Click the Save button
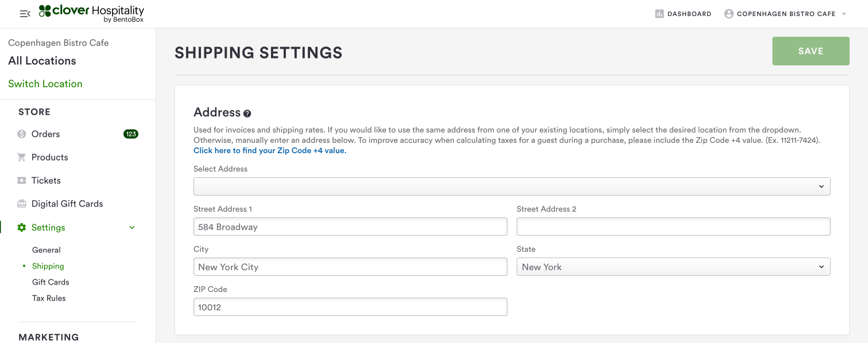Image resolution: width=868 pixels, height=343 pixels. (811, 51)
